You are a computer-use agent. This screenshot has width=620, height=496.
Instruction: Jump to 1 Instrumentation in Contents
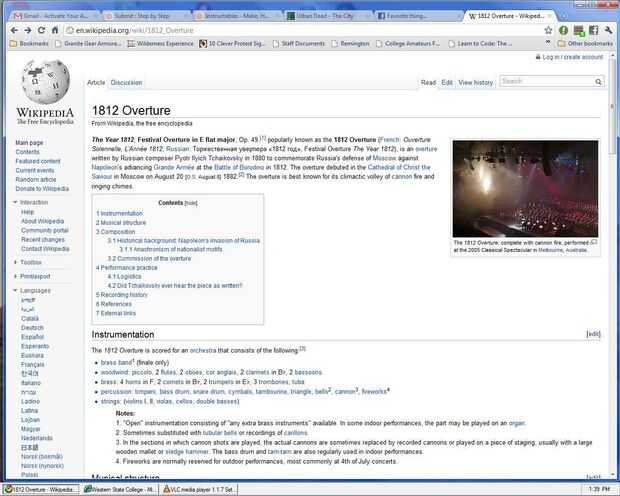[x=119, y=213]
